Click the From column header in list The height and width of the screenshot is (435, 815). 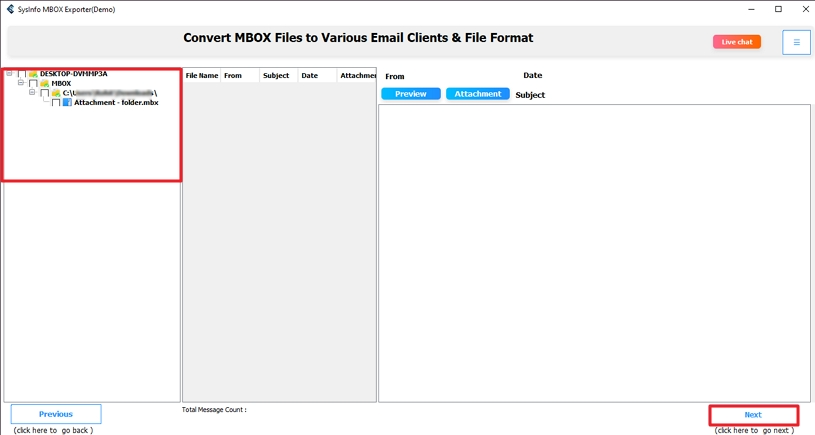pos(240,75)
